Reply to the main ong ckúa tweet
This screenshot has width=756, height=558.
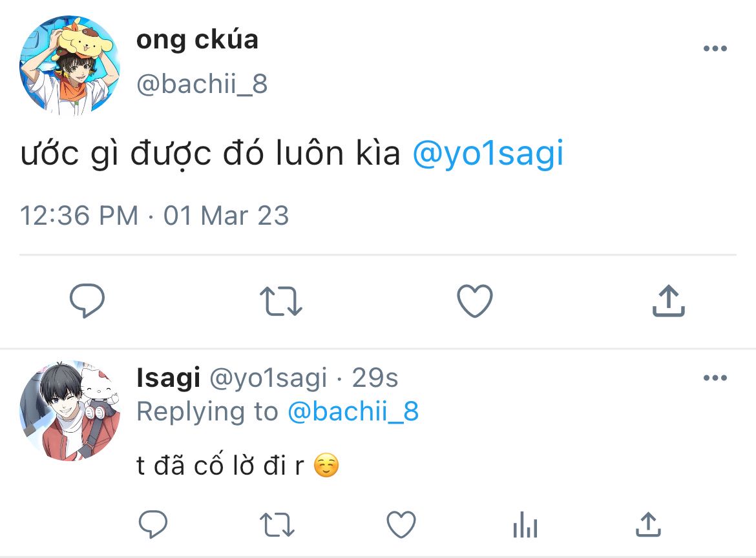click(87, 302)
